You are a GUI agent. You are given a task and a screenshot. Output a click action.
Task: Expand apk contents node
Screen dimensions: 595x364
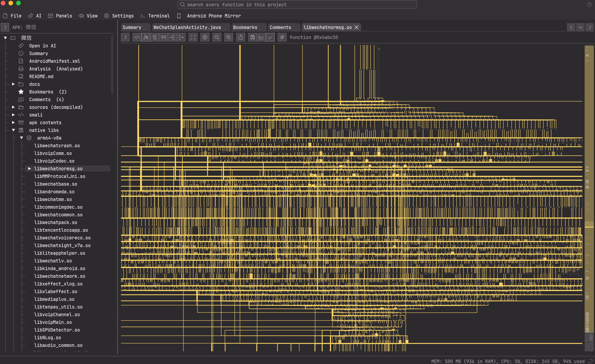pos(13,123)
